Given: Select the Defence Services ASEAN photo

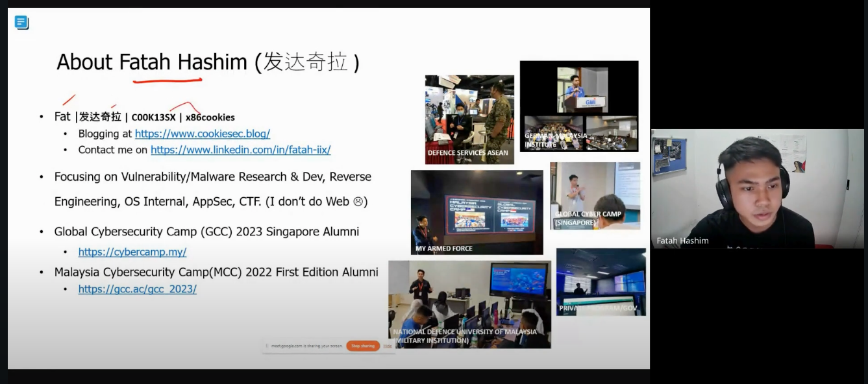Looking at the screenshot, I should click(x=469, y=119).
